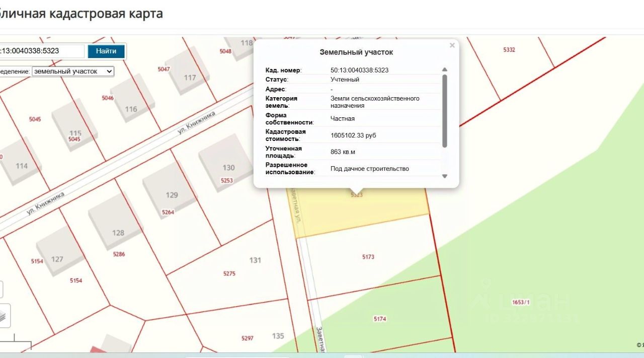Open the map layers icon
This screenshot has height=358, width=644.
point(4,316)
